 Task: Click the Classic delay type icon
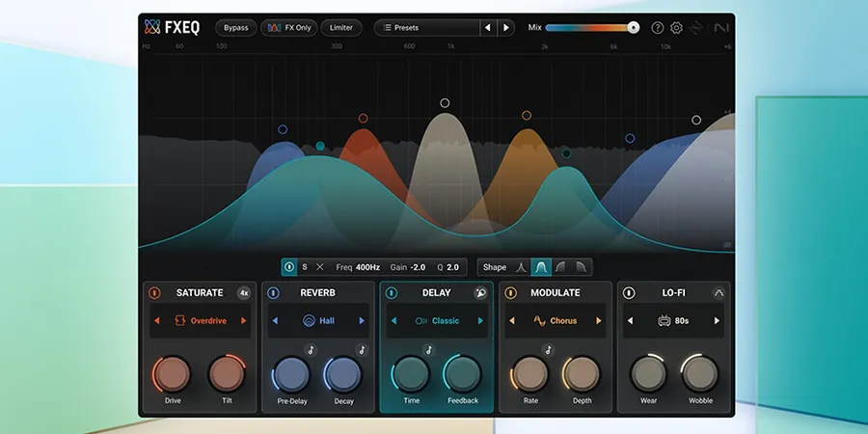click(x=420, y=320)
